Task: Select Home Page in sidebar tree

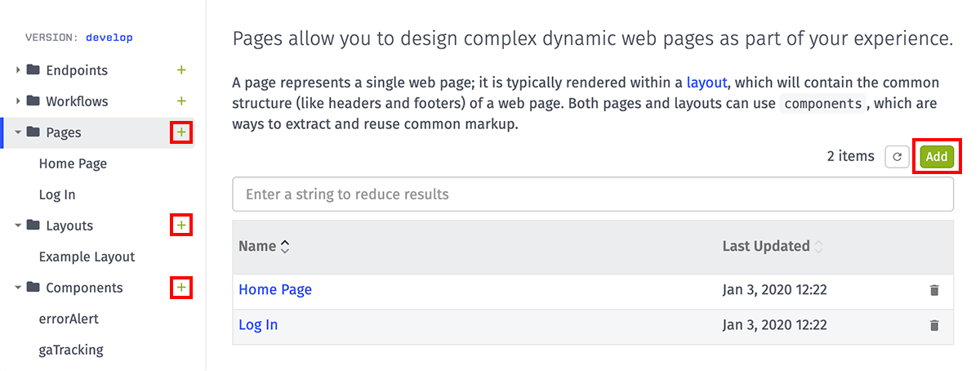Action: pos(73,163)
